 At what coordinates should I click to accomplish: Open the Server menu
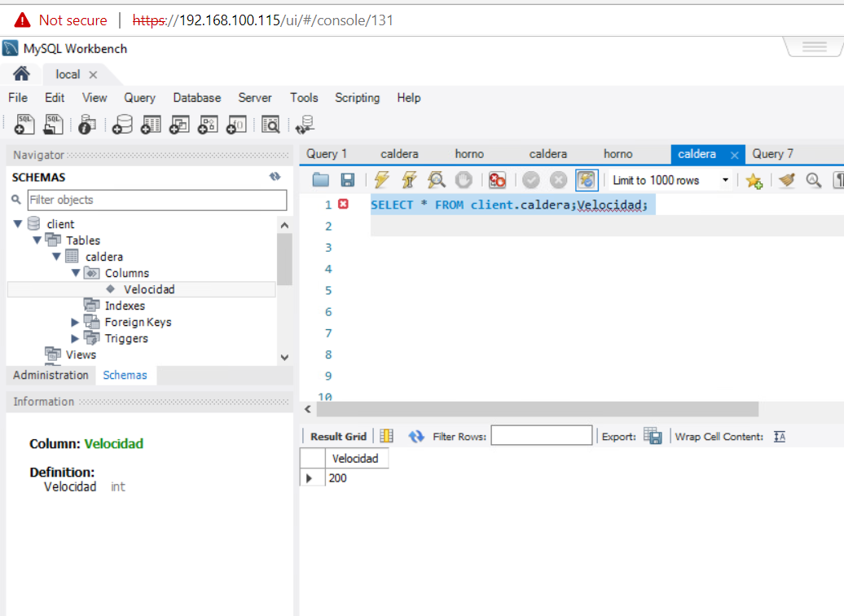click(x=255, y=98)
